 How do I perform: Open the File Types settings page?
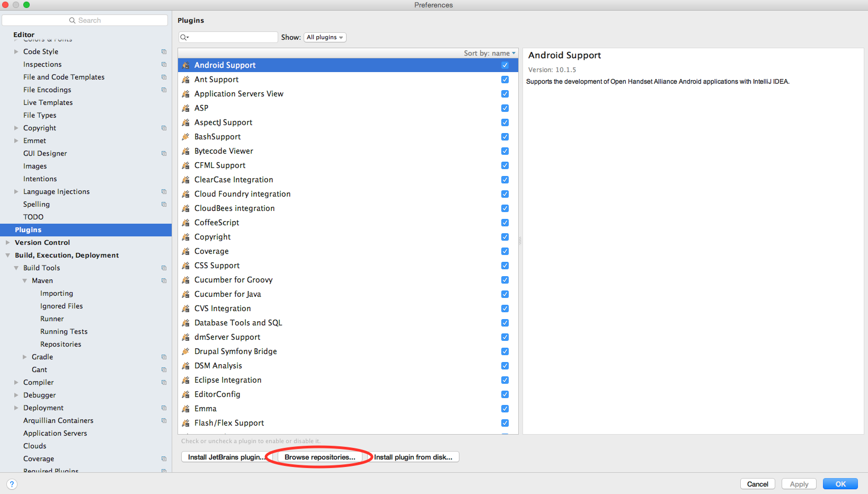point(40,115)
